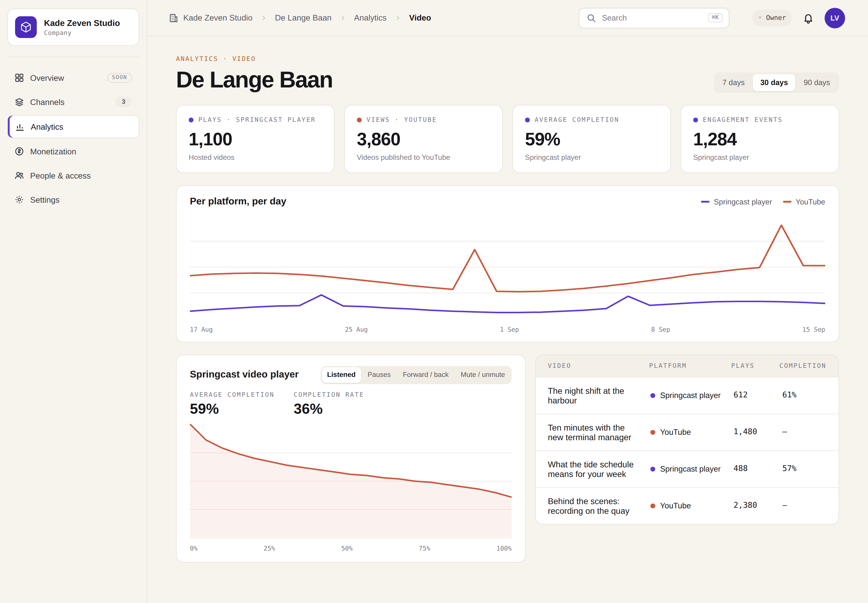Open the Kade Zeven Studio company switcher
The width and height of the screenshot is (868, 603).
73,27
